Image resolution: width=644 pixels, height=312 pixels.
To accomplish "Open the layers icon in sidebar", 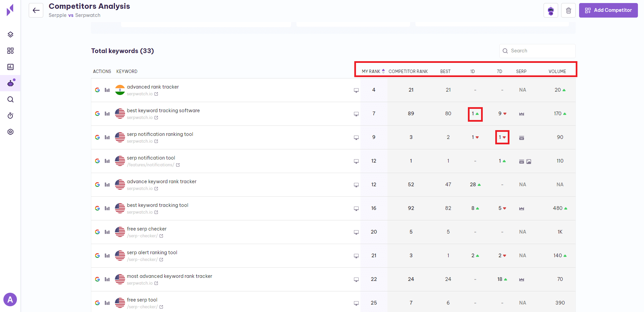I will (10, 34).
